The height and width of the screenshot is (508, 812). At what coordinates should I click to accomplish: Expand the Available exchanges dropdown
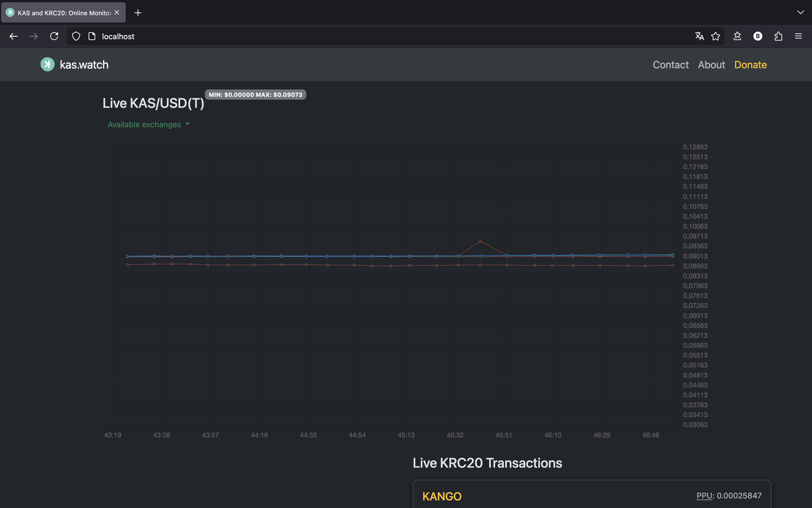coord(149,124)
